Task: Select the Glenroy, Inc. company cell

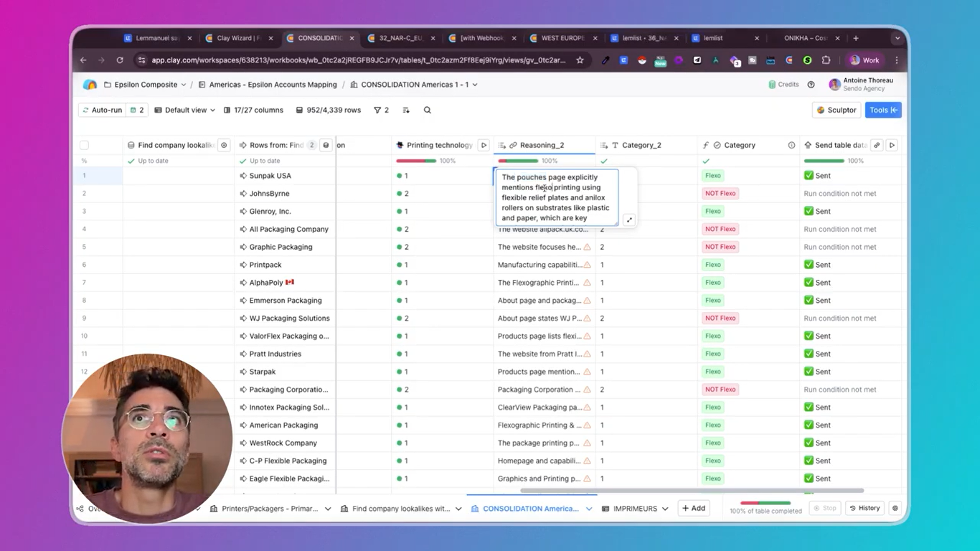Action: (285, 212)
